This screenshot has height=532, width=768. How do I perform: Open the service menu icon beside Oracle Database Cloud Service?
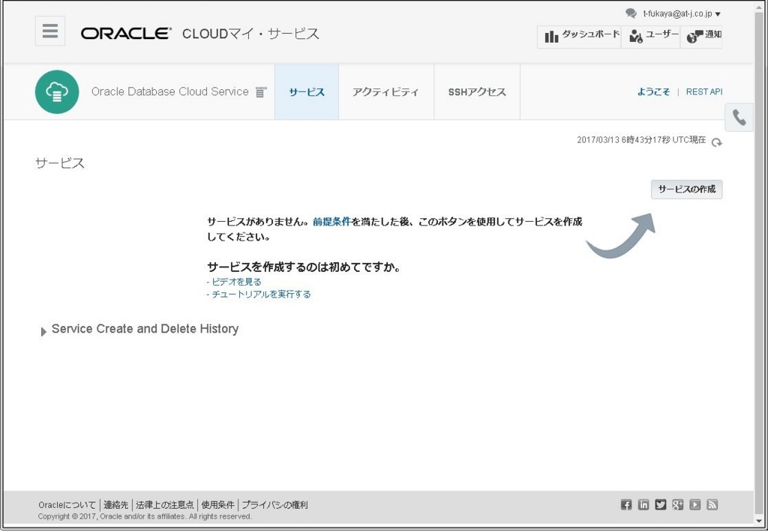261,92
